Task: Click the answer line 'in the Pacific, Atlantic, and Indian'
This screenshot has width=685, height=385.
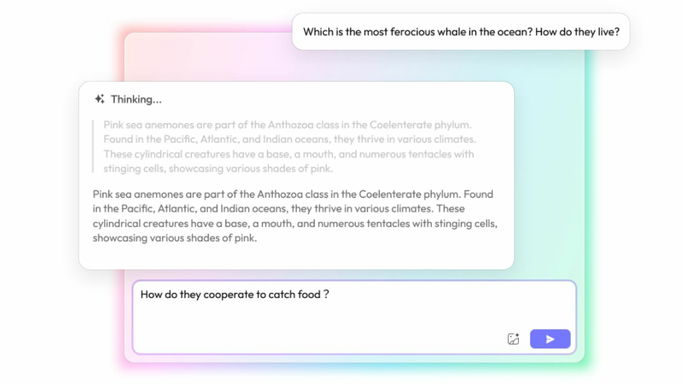Action: [x=278, y=209]
